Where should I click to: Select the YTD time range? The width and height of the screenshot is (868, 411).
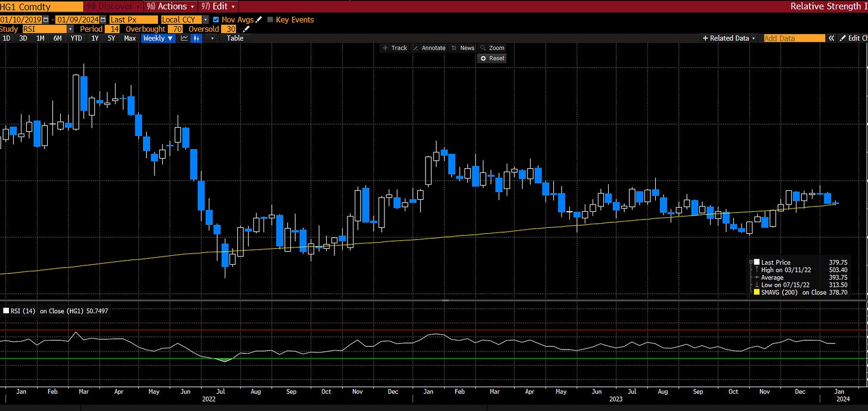76,38
